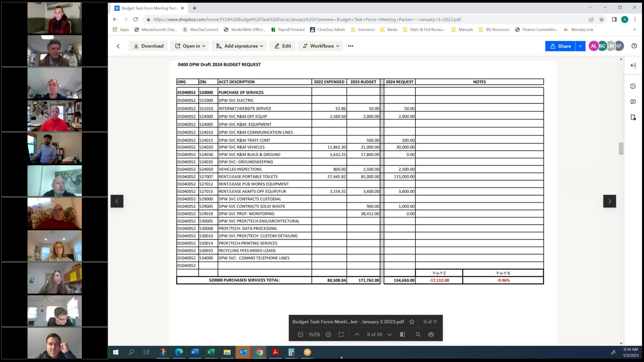Collapse the right sidebar with the arrow icon
The height and width of the screenshot is (362, 644).
point(633,65)
